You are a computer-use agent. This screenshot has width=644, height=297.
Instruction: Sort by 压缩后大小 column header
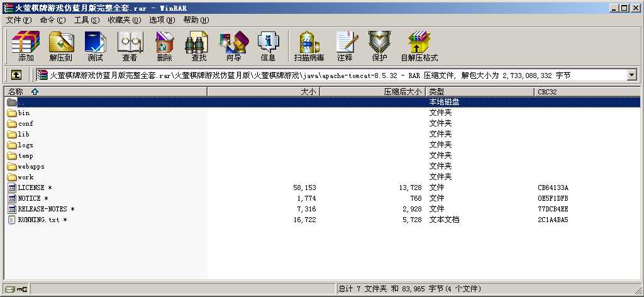pos(372,92)
